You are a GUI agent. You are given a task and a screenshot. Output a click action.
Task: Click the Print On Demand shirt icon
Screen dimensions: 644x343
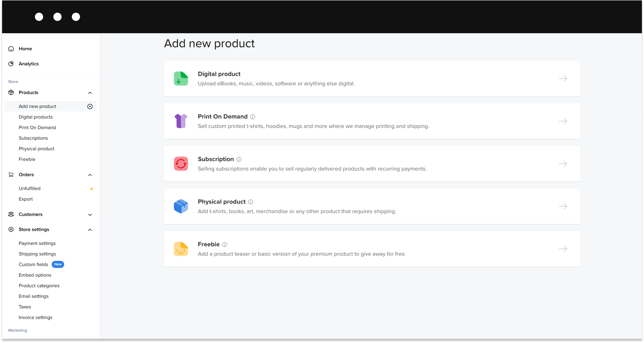(x=181, y=121)
